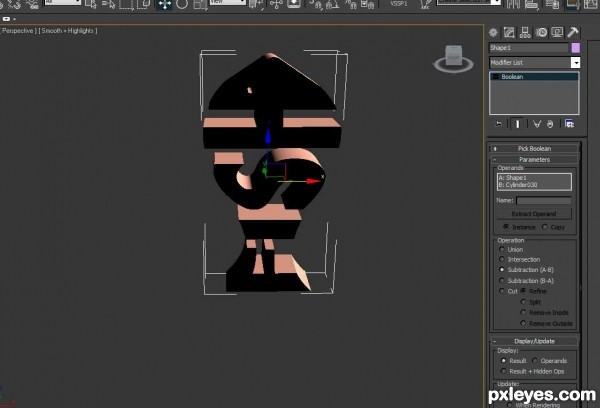Pick the Rectangular Selection Region tool

pyautogui.click(x=126, y=4)
